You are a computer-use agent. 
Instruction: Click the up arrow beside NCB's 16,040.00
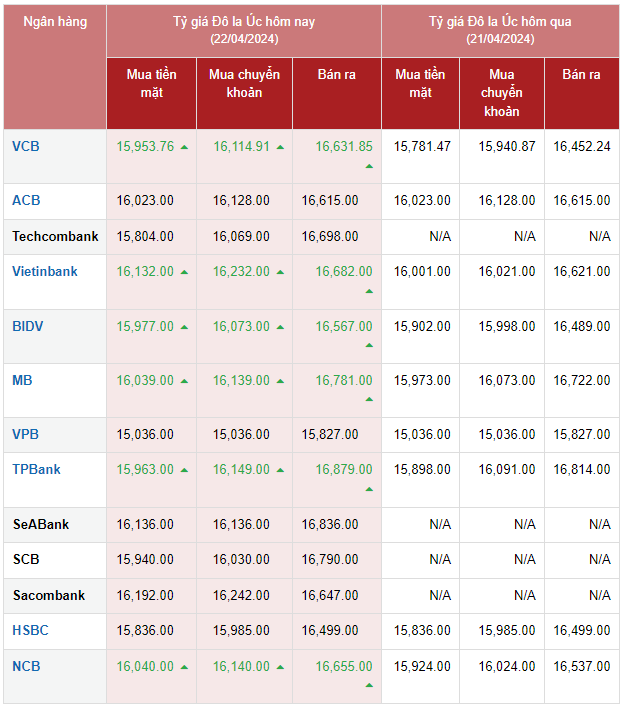tap(184, 667)
